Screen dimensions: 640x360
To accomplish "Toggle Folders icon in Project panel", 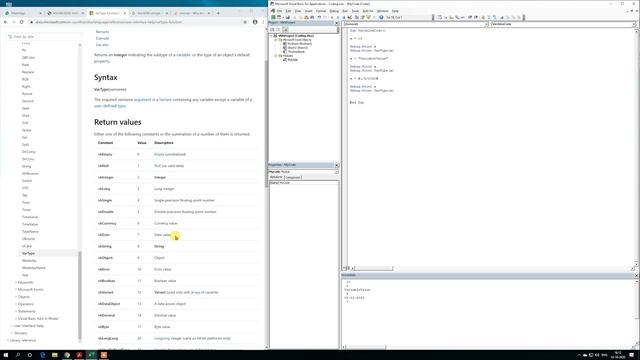I will 285,29.
